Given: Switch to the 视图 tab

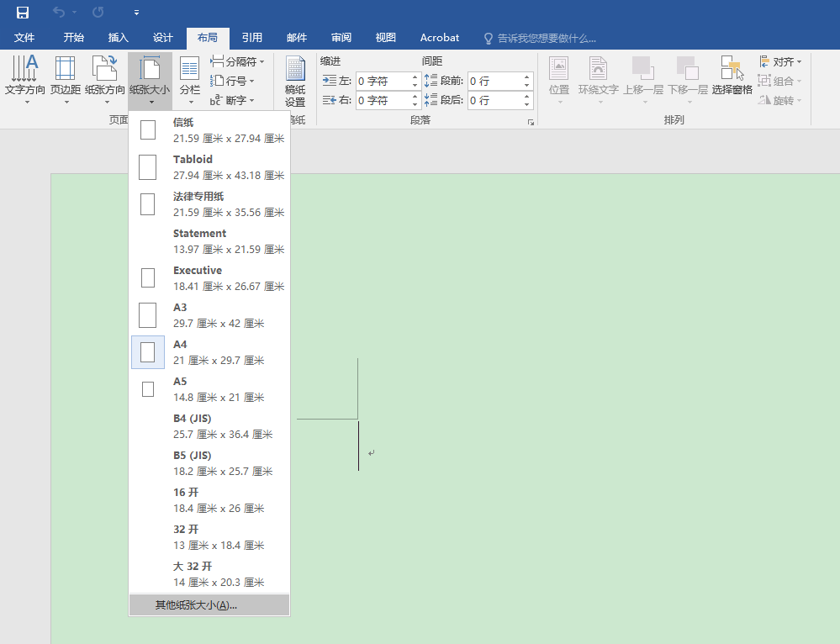Looking at the screenshot, I should tap(385, 38).
